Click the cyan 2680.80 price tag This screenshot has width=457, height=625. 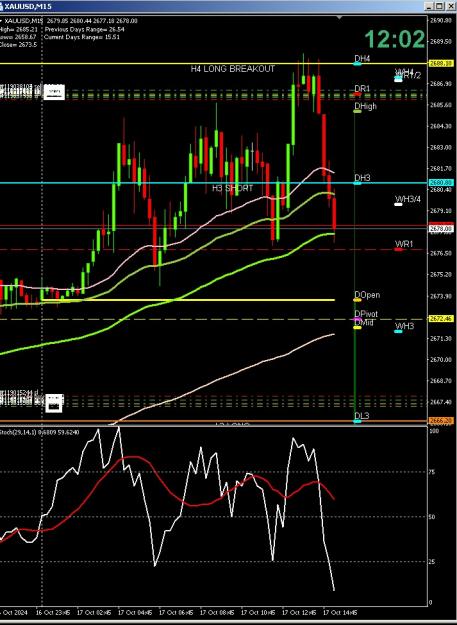441,183
